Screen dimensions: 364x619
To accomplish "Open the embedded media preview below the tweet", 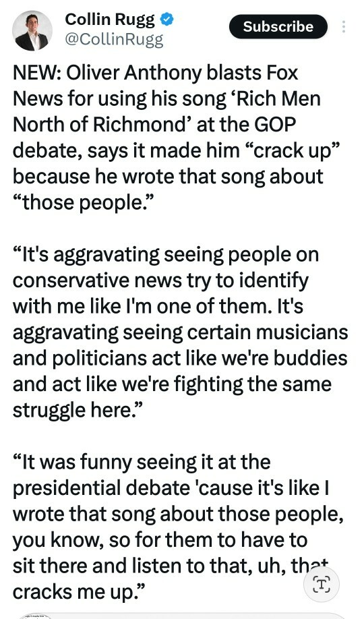I will tap(182, 616).
